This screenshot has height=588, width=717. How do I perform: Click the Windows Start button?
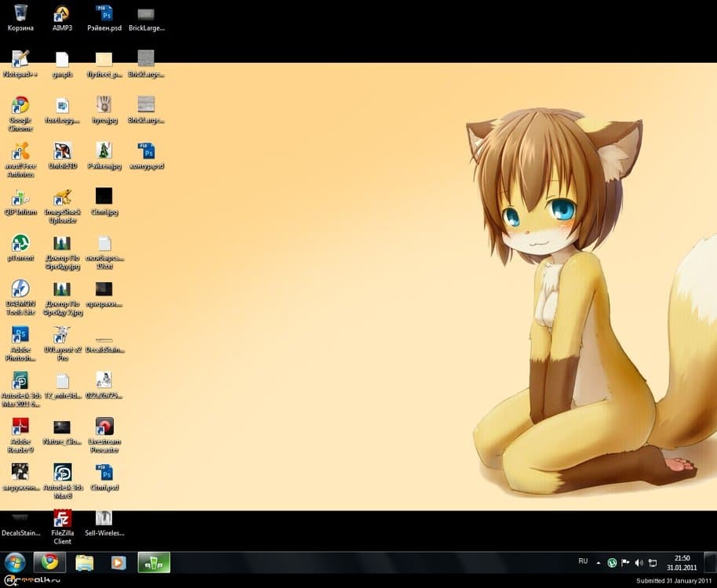(15, 562)
